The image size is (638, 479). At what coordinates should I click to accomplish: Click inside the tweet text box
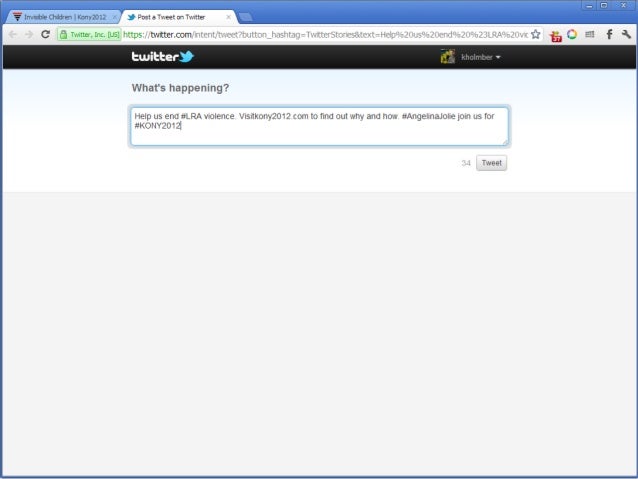pos(319,126)
